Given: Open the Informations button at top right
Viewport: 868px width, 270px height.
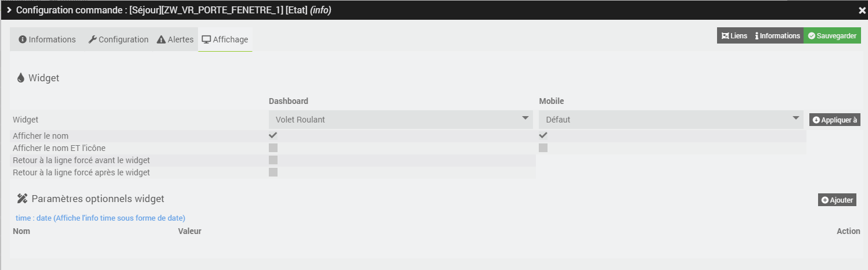Looking at the screenshot, I should tap(777, 36).
